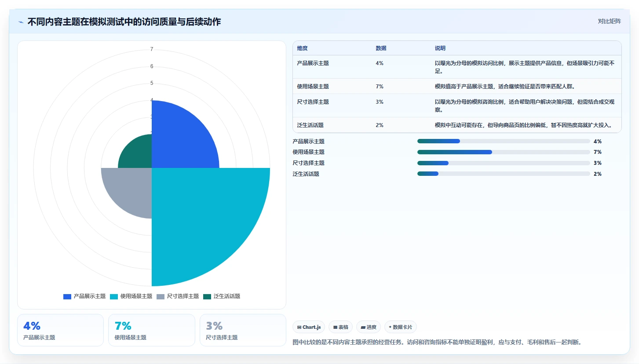Click the radial axis label 5
Viewport: 639px width, 364px height.
point(152,83)
